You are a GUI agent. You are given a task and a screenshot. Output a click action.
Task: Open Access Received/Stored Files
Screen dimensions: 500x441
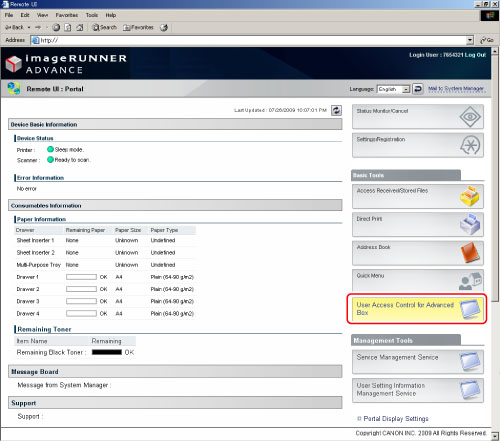click(418, 197)
